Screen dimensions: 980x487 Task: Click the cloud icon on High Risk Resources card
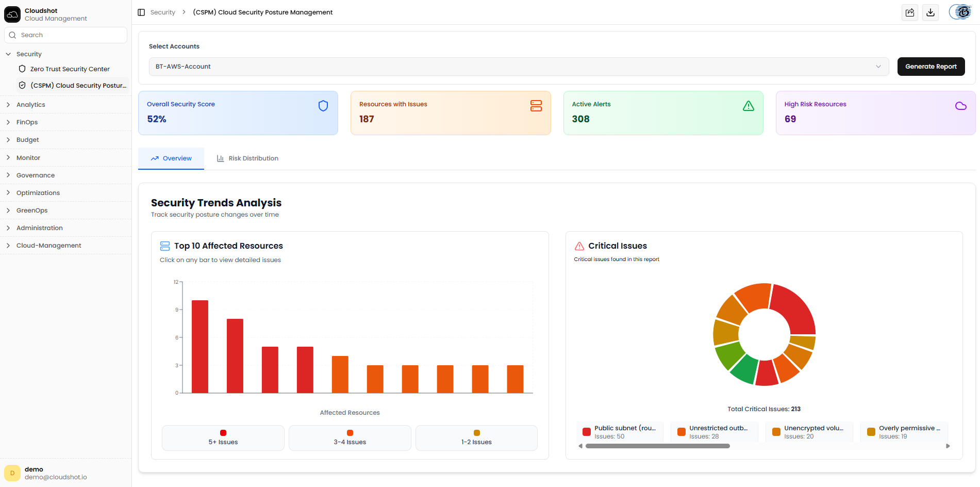pyautogui.click(x=961, y=106)
